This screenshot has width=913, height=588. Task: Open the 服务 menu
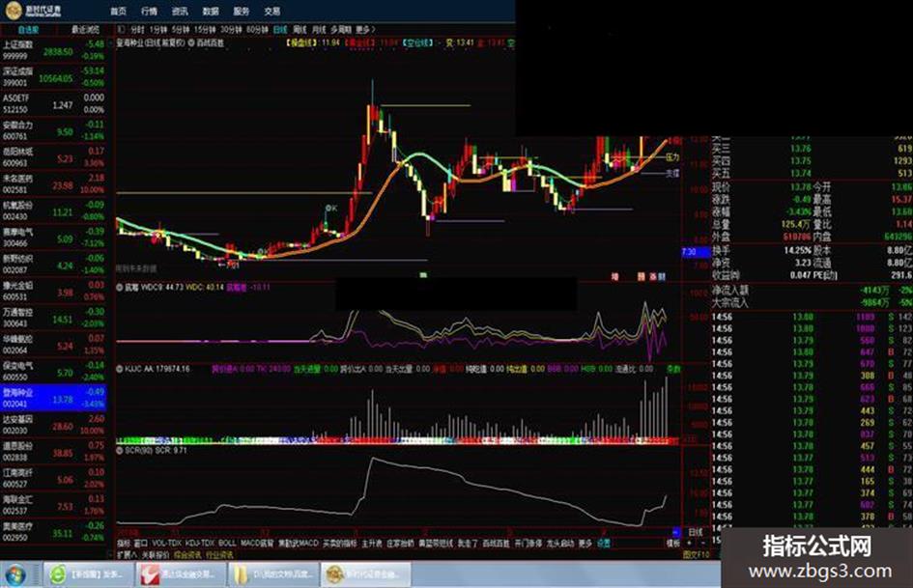pyautogui.click(x=242, y=11)
